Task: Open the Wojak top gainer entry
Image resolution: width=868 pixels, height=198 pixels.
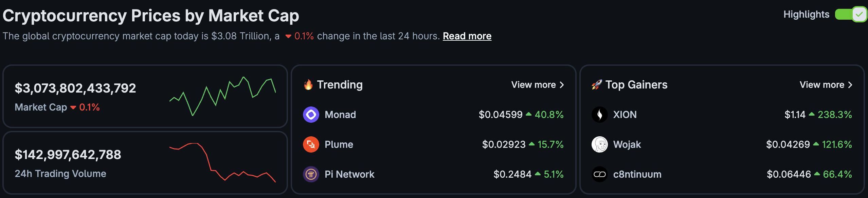Action: [x=627, y=144]
